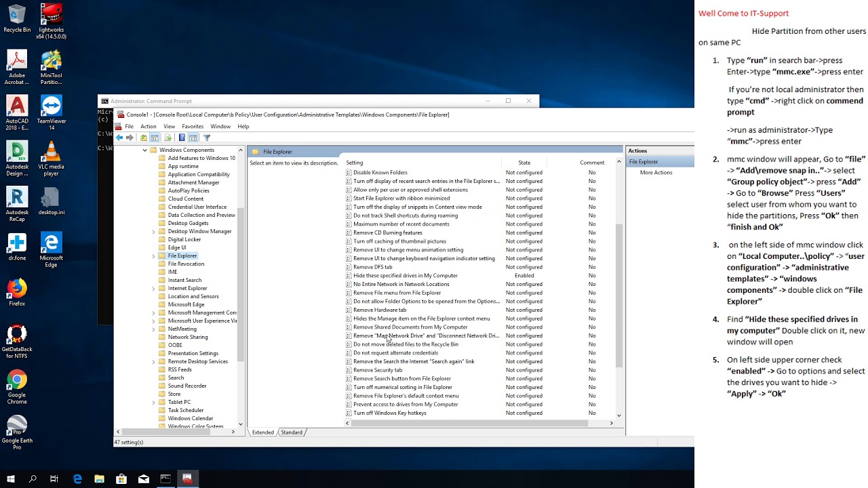Screen dimensions: 868x488
Task: Click the blue Help toolbar icon
Action: coord(182,138)
